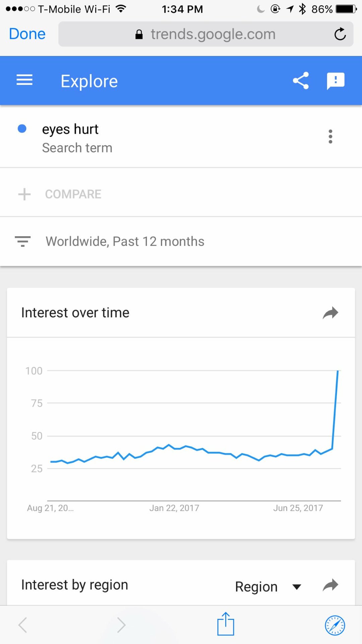This screenshot has width=362, height=644.
Task: Open the hamburger navigation menu
Action: pyautogui.click(x=24, y=80)
